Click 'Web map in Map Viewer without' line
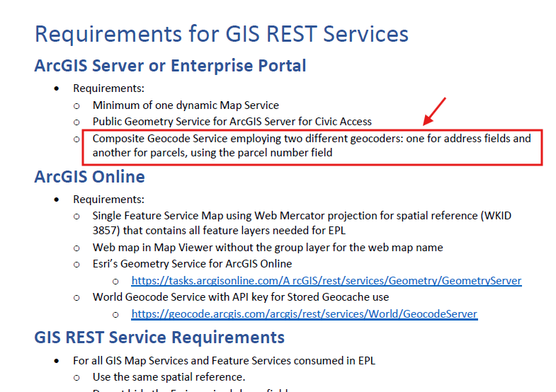Image resolution: width=556 pixels, height=392 pixels. [x=268, y=248]
